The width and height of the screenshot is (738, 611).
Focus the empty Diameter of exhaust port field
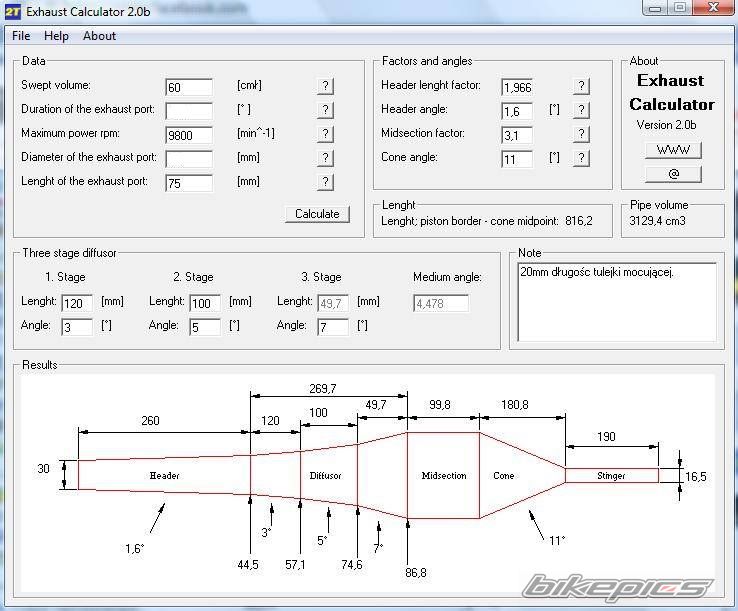189,160
